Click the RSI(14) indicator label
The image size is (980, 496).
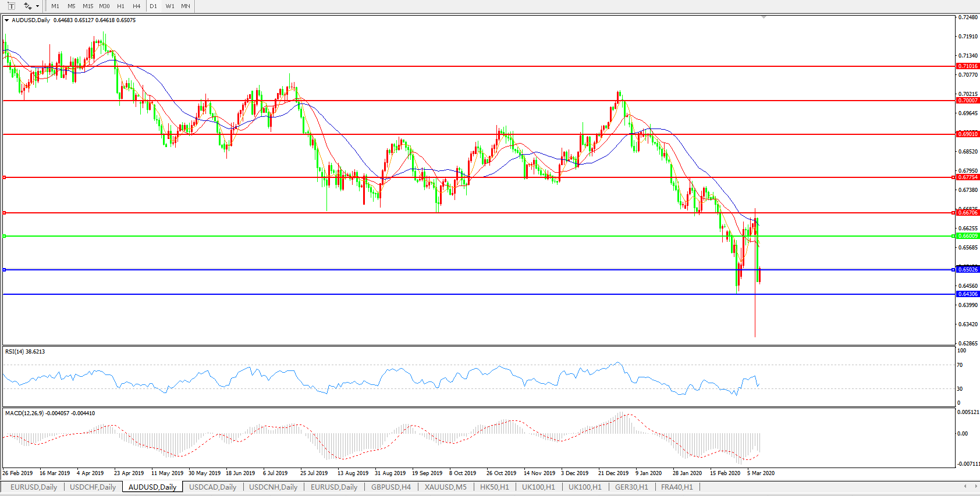click(x=25, y=352)
